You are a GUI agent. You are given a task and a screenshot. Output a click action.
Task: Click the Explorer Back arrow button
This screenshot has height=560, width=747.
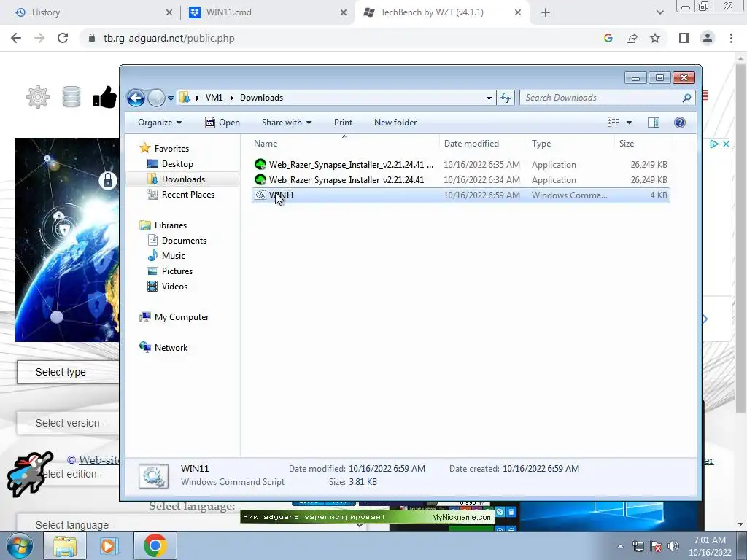coord(136,98)
